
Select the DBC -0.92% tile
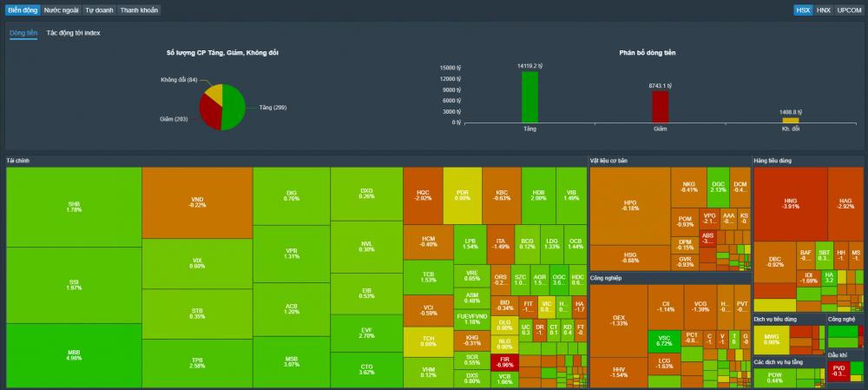tap(774, 262)
